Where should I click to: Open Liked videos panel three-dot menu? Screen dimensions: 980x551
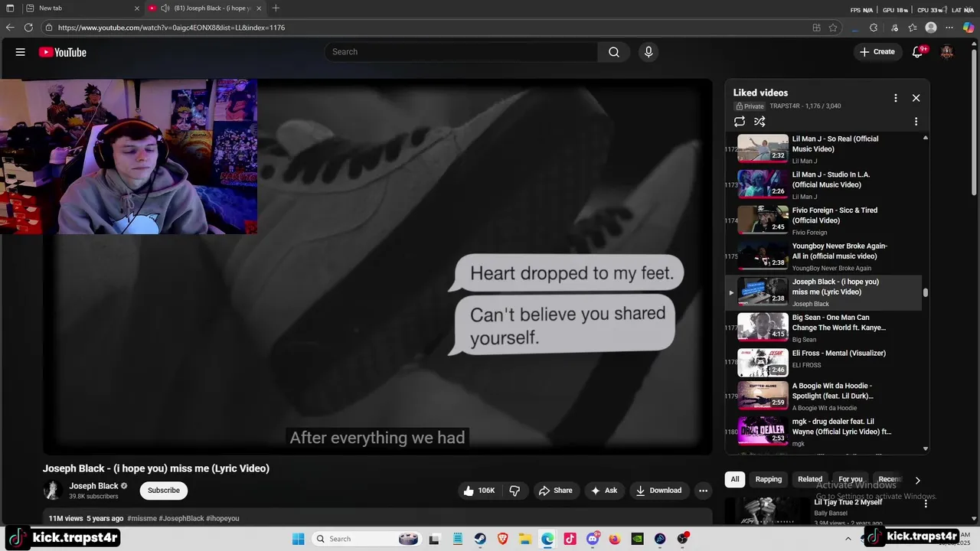click(x=895, y=98)
